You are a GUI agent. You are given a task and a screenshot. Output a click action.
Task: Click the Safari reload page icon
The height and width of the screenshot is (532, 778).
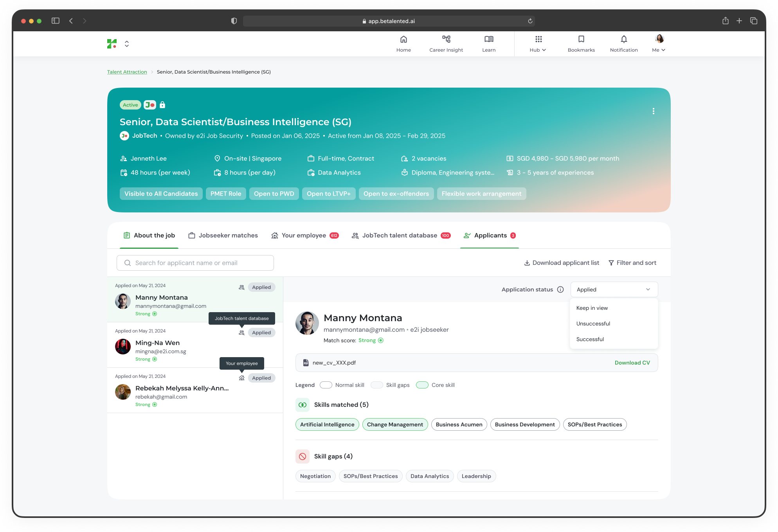pos(530,21)
